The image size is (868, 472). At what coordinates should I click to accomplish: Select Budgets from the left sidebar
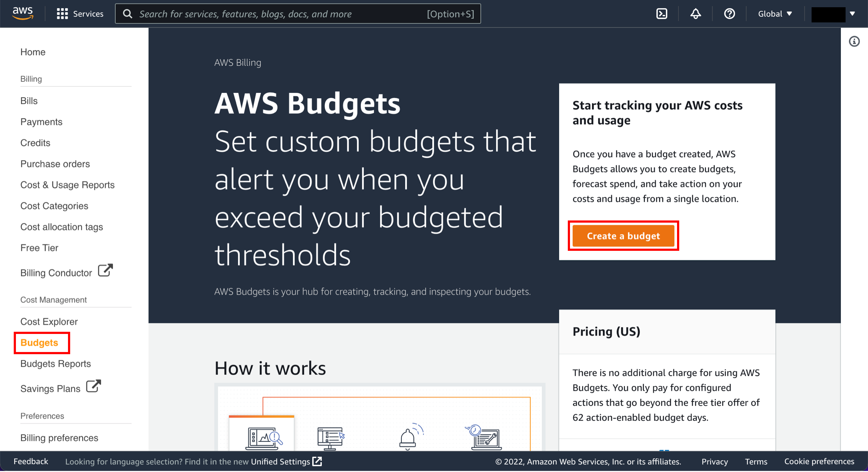39,342
